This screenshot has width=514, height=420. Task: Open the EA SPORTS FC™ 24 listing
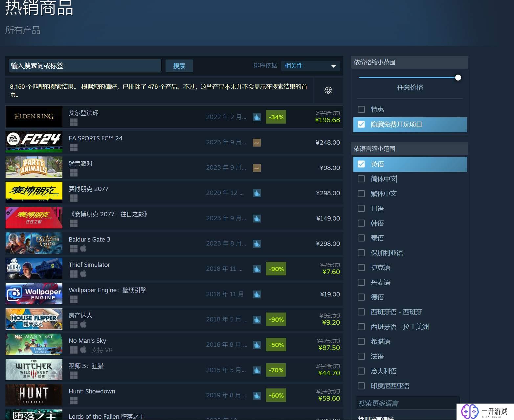point(96,138)
